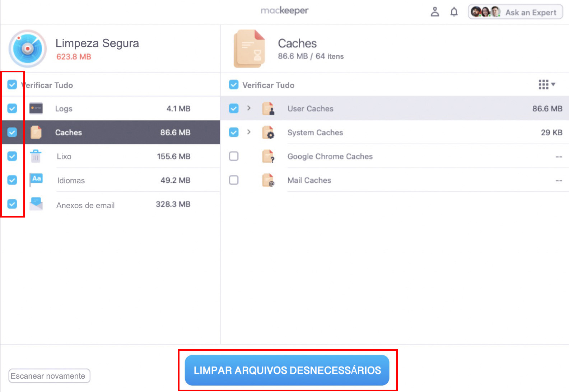Viewport: 569px width, 392px height.
Task: Click the System Caches label
Action: (x=315, y=132)
